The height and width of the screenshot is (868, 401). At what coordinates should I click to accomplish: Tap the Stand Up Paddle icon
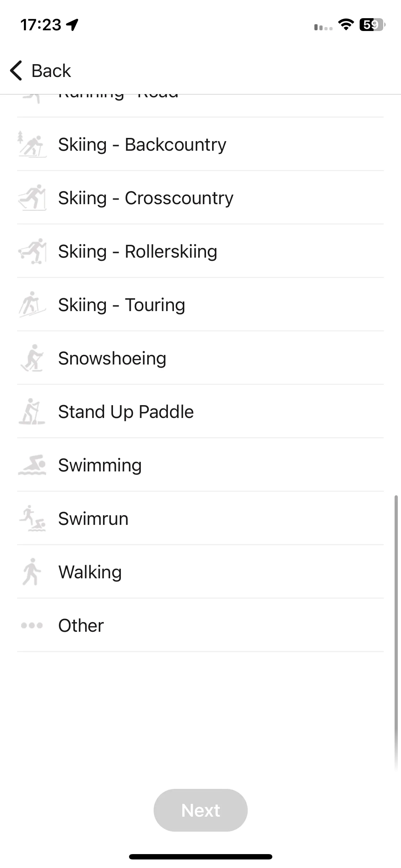tap(32, 412)
